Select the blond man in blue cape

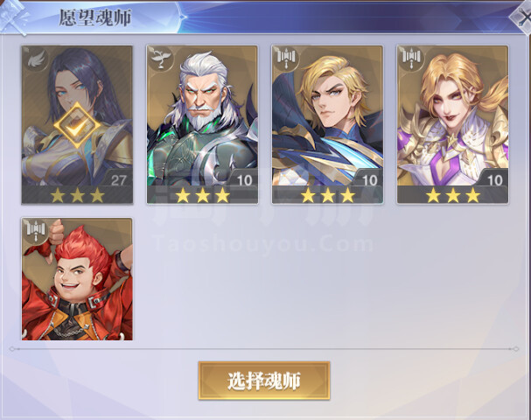pyautogui.click(x=327, y=124)
